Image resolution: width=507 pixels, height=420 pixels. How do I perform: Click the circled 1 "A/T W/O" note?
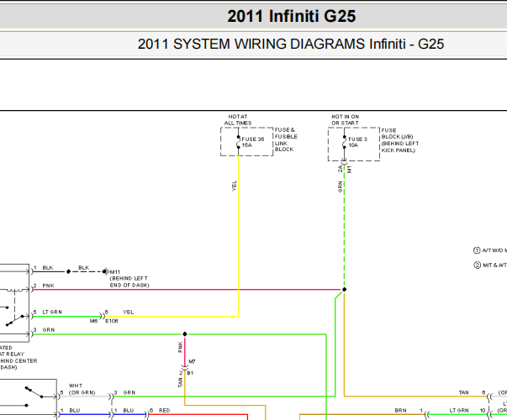tap(490, 250)
